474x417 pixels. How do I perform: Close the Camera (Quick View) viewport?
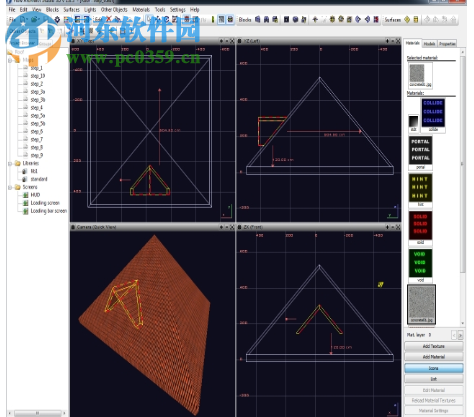(232, 227)
